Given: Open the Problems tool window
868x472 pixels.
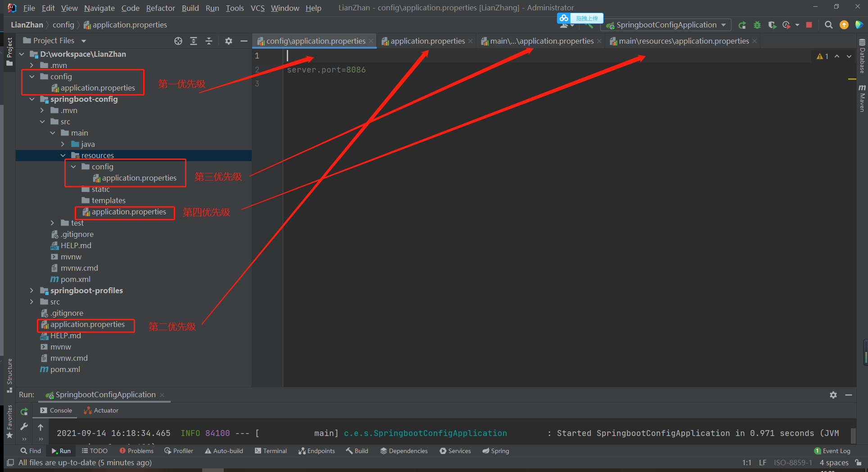Looking at the screenshot, I should (136, 451).
